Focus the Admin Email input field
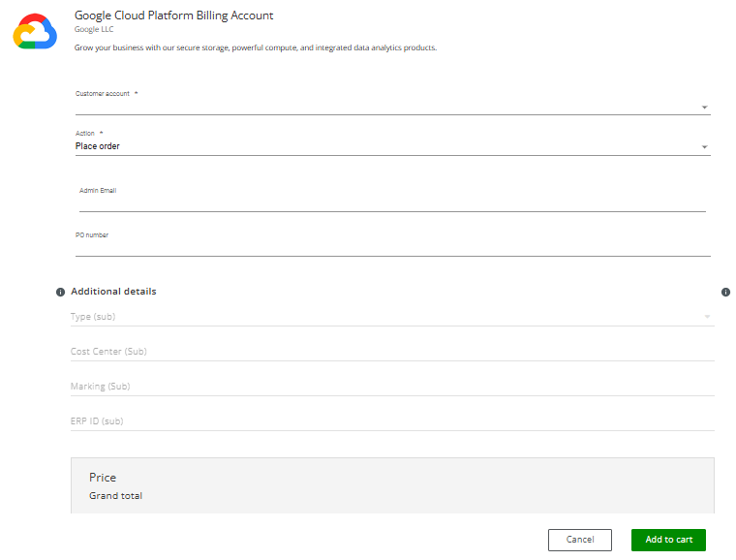The image size is (736, 560). (x=392, y=200)
